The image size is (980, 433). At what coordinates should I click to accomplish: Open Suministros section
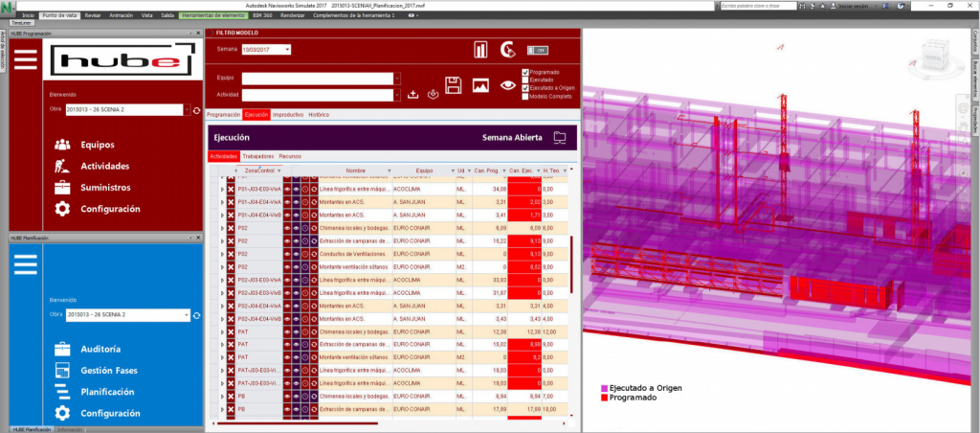pos(105,187)
